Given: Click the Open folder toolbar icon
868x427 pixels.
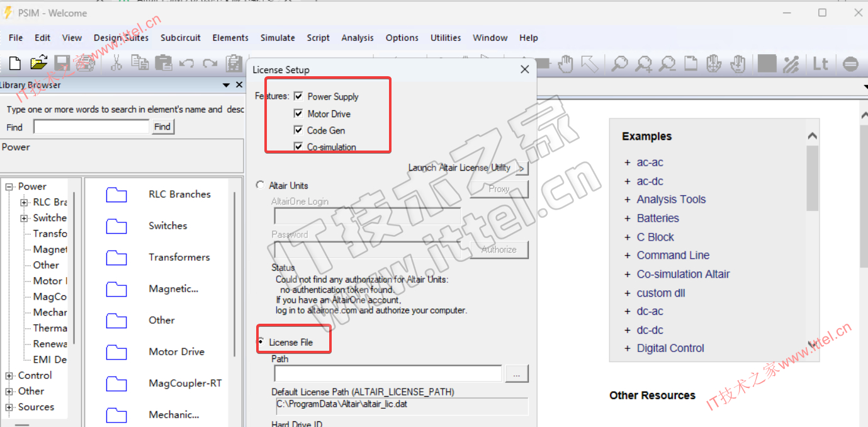Looking at the screenshot, I should (x=38, y=63).
